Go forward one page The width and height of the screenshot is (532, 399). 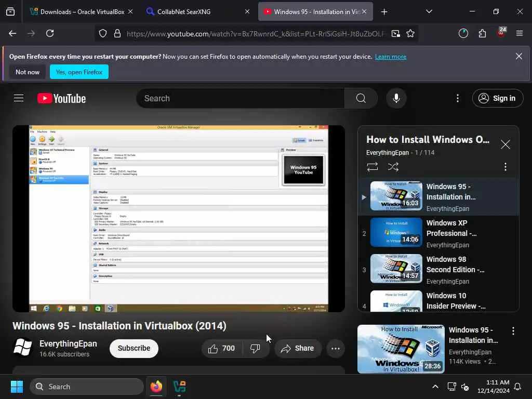click(x=31, y=33)
